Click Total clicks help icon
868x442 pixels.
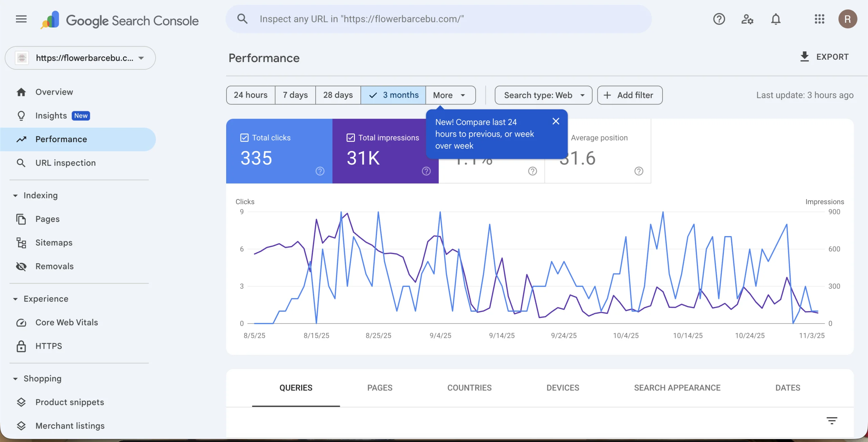[x=320, y=171]
